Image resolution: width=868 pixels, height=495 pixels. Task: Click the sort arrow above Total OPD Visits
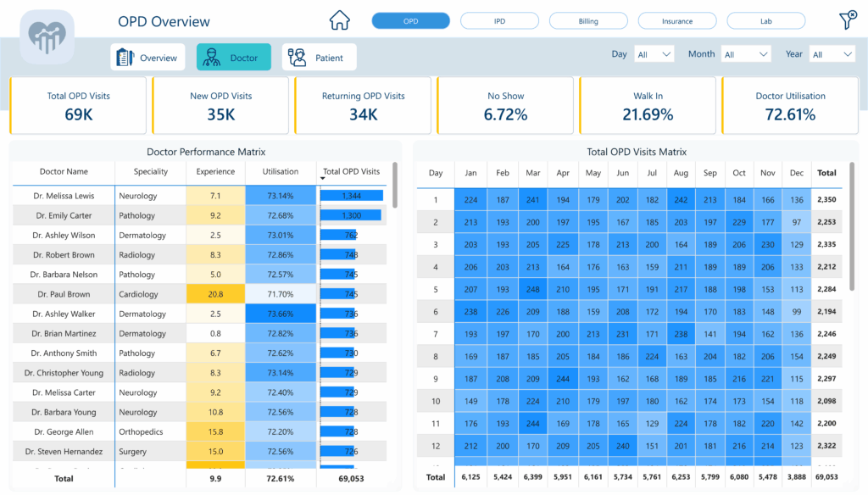pos(323,179)
